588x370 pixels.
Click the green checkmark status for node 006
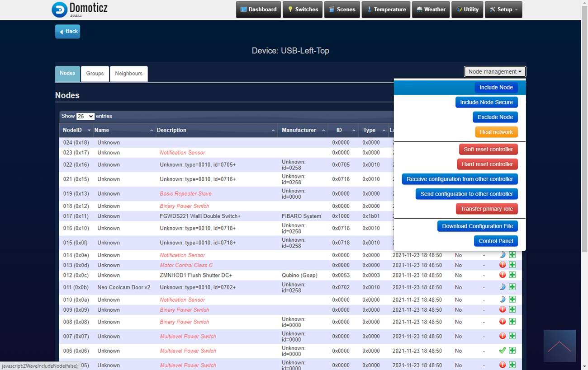(502, 351)
